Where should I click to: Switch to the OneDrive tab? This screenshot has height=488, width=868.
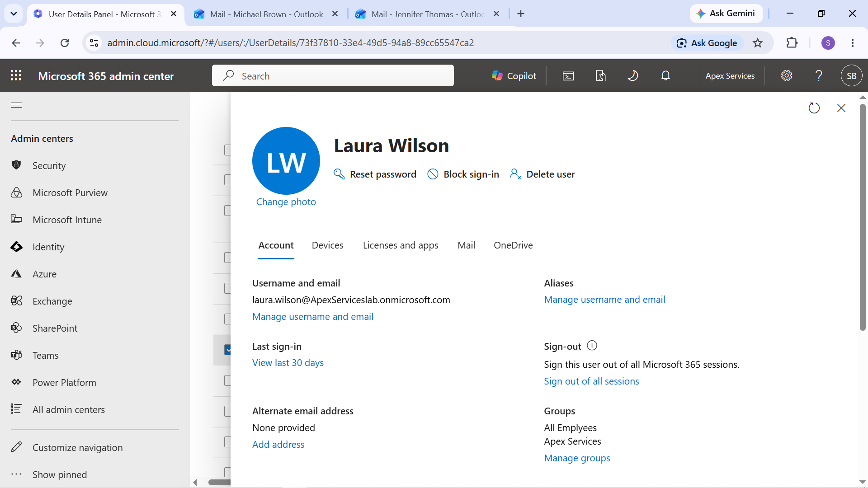tap(513, 245)
